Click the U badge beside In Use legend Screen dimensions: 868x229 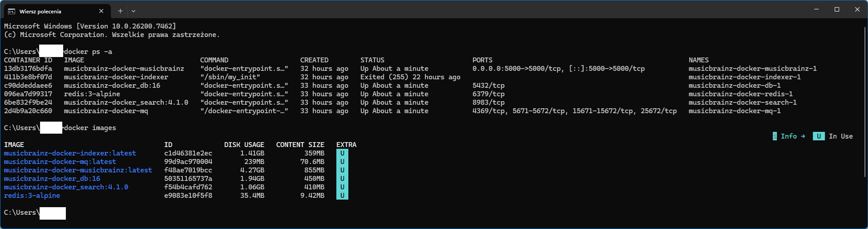819,136
